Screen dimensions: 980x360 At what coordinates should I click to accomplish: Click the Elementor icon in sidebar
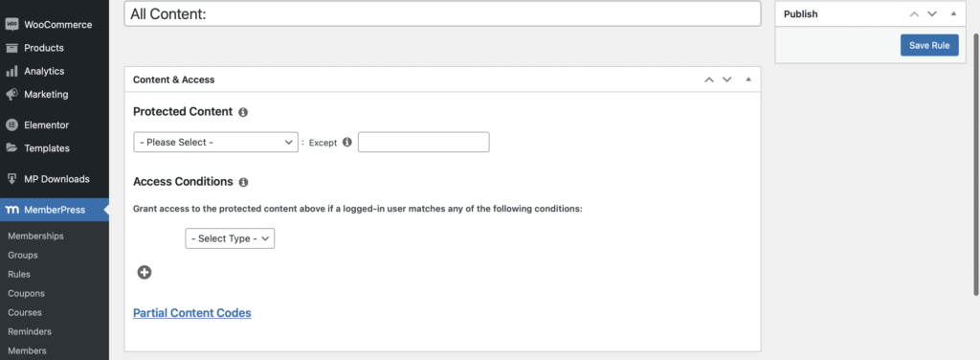11,125
